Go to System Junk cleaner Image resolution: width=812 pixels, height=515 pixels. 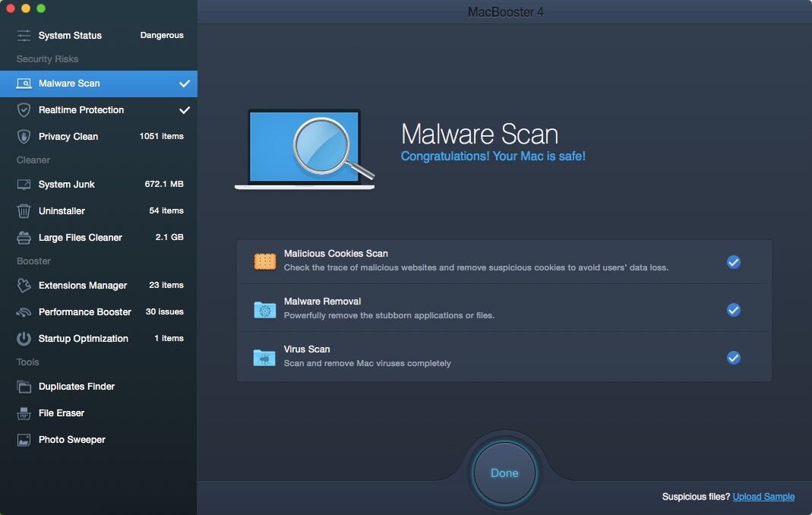99,185
